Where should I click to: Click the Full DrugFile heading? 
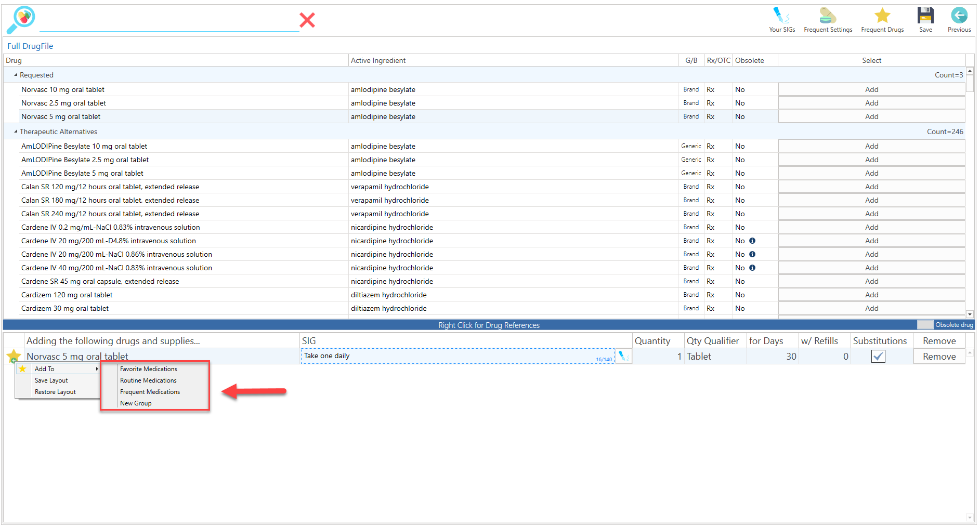[x=30, y=46]
